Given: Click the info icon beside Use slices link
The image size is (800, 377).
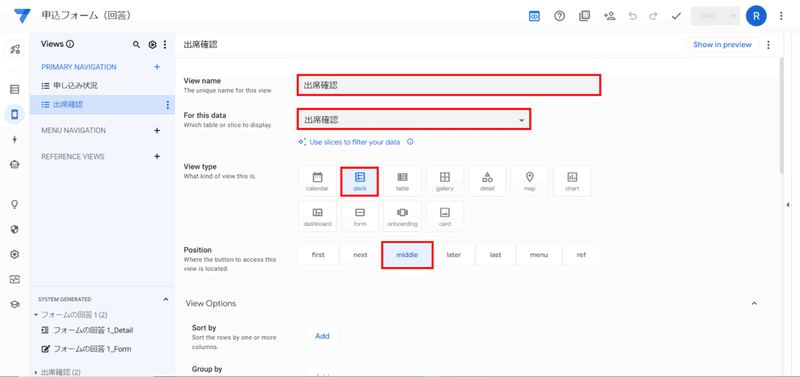Looking at the screenshot, I should (x=410, y=142).
